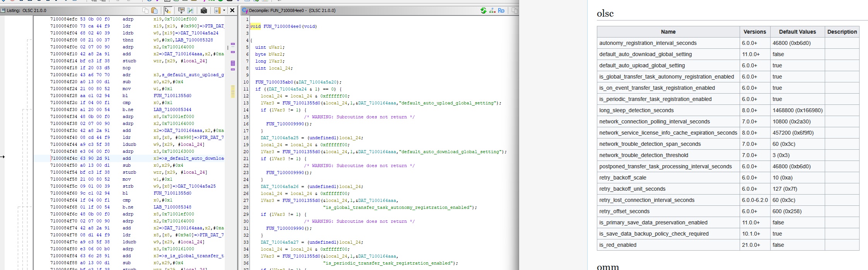Open the control flow graph icon in Decompile
Screen dimensions: 868x270
click(x=492, y=10)
